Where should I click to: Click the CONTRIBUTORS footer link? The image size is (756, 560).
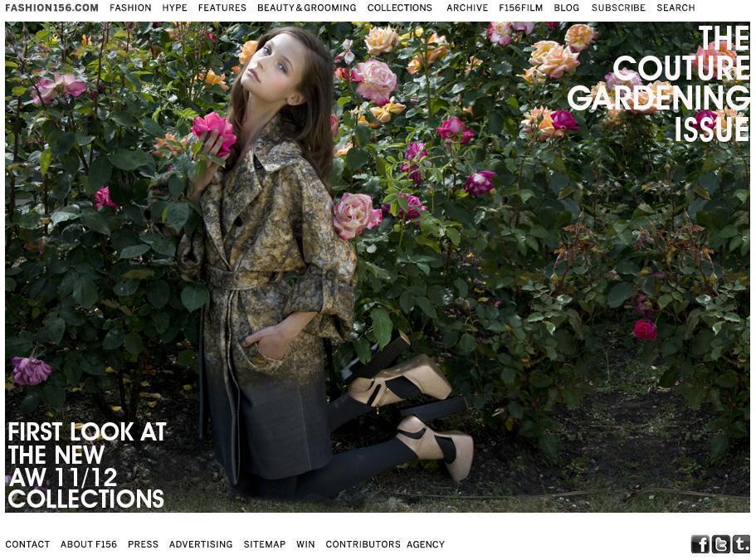click(x=363, y=544)
